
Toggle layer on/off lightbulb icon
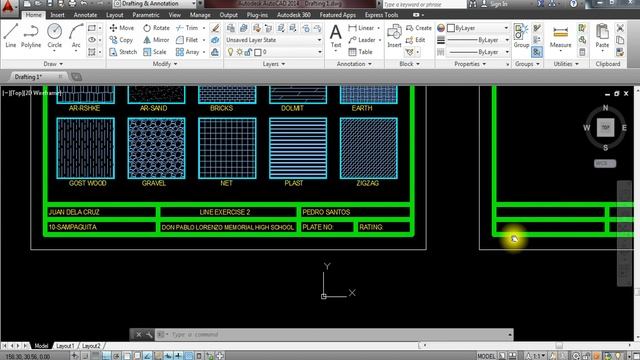pyautogui.click(x=231, y=52)
